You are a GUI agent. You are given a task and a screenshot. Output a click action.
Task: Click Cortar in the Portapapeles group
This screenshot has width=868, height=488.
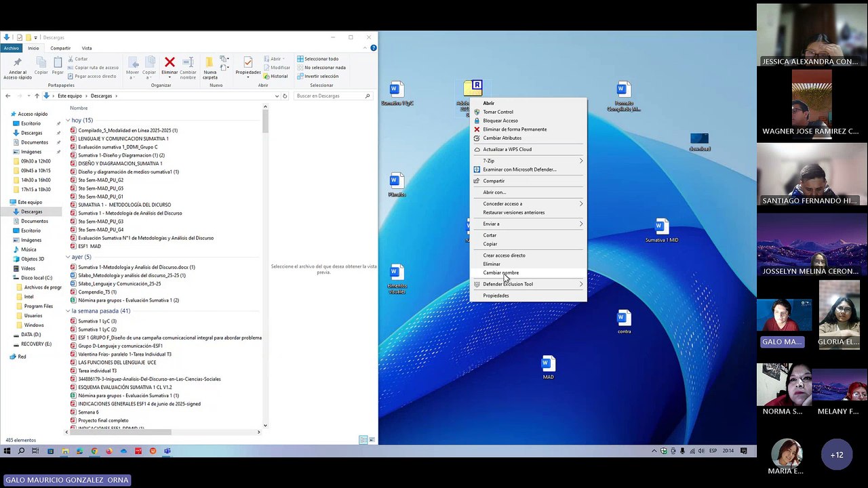78,59
